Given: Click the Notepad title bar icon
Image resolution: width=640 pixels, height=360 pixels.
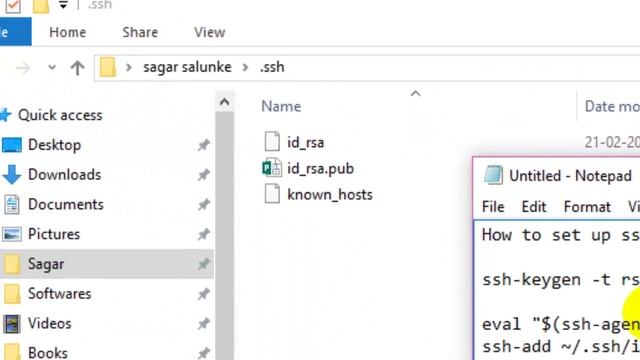Looking at the screenshot, I should 493,176.
